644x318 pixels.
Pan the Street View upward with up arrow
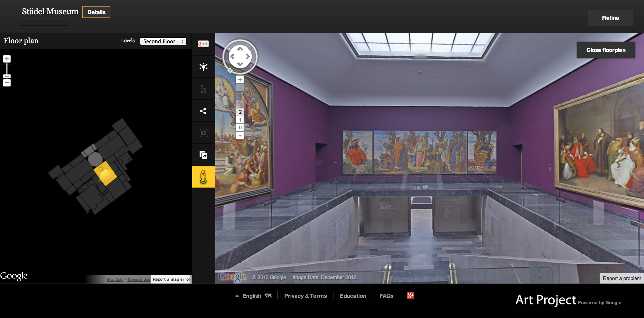(x=240, y=49)
